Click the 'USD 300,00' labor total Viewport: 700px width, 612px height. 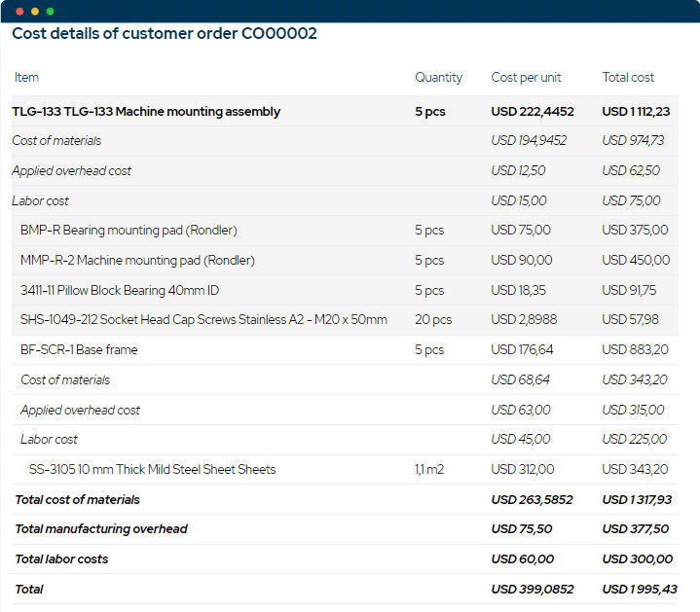(x=637, y=559)
